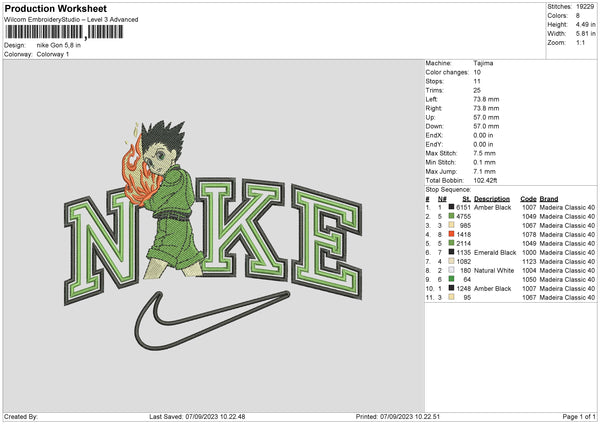Click the St. column header
Image resolution: width=600 pixels, height=424 pixels.
(466, 199)
